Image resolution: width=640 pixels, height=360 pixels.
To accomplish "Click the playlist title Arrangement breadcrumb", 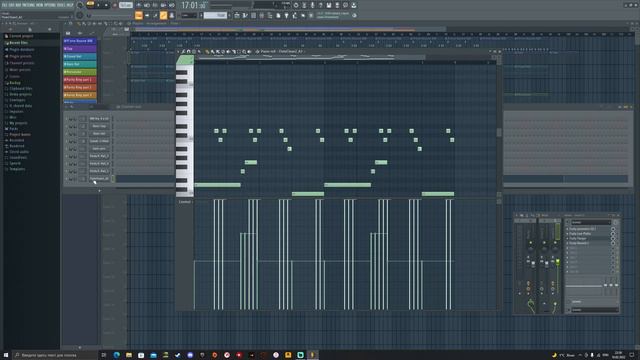I will [156, 24].
